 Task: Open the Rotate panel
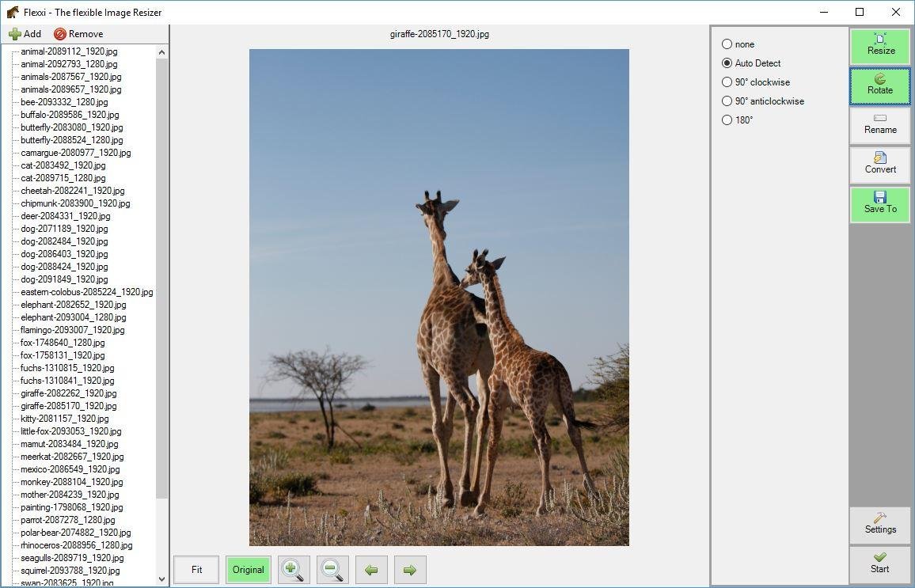880,85
